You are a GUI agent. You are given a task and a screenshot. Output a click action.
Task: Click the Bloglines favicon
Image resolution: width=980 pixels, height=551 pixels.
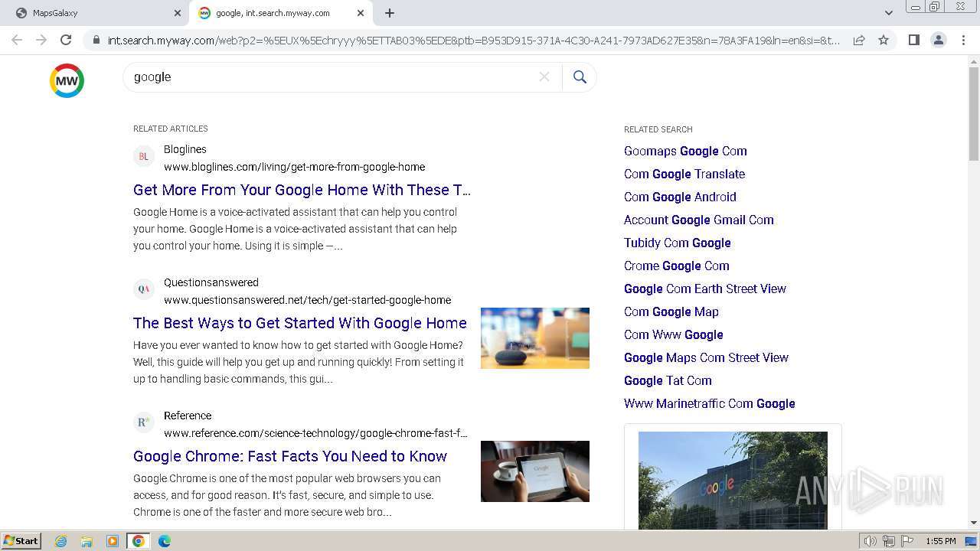pyautogui.click(x=143, y=157)
